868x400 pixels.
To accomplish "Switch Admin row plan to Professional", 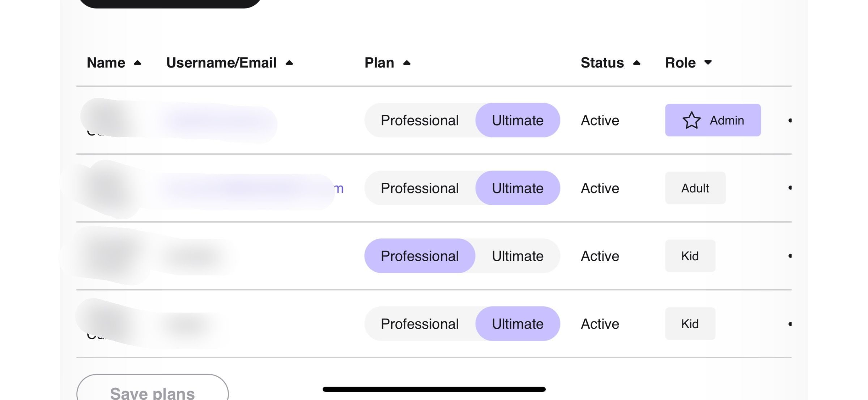I will tap(420, 120).
